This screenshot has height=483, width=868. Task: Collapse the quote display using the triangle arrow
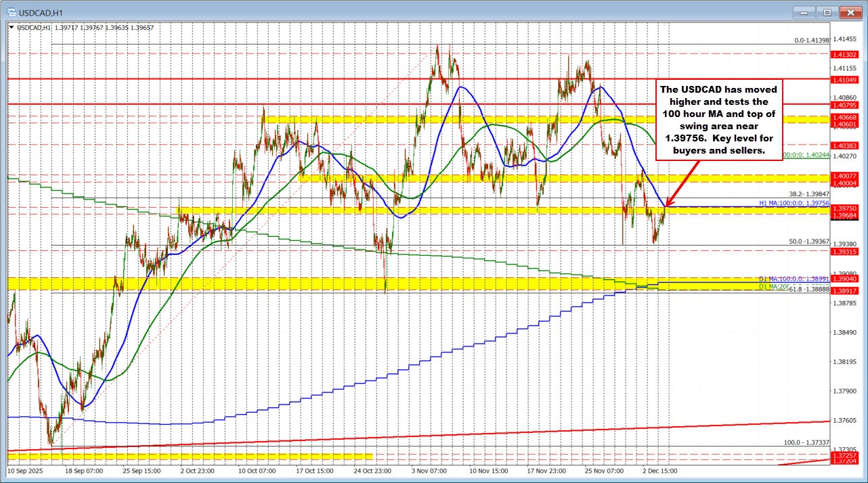[x=11, y=27]
